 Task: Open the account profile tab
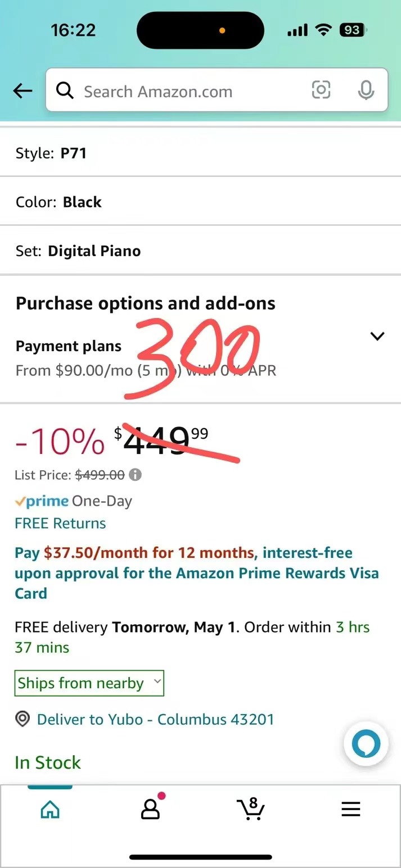click(150, 809)
